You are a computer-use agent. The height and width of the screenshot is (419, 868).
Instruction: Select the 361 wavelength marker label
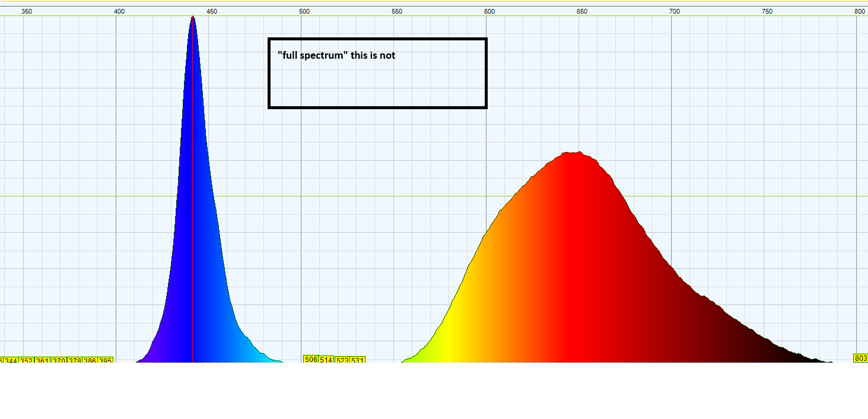click(x=43, y=361)
